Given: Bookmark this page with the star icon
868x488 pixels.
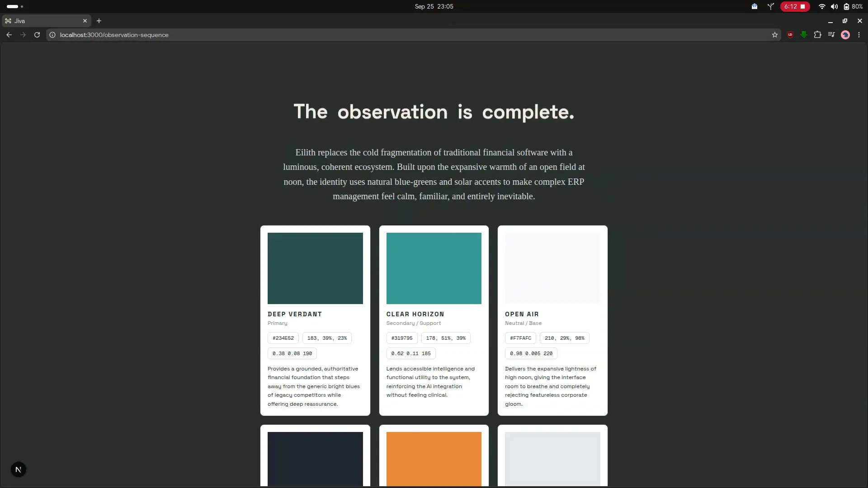Looking at the screenshot, I should [775, 35].
